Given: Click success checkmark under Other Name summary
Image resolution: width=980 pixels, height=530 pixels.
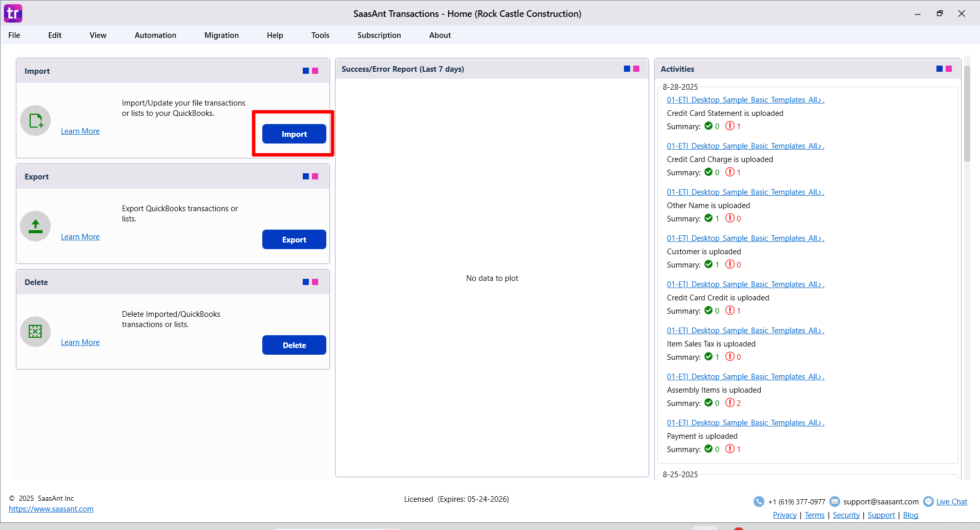Looking at the screenshot, I should point(708,218).
